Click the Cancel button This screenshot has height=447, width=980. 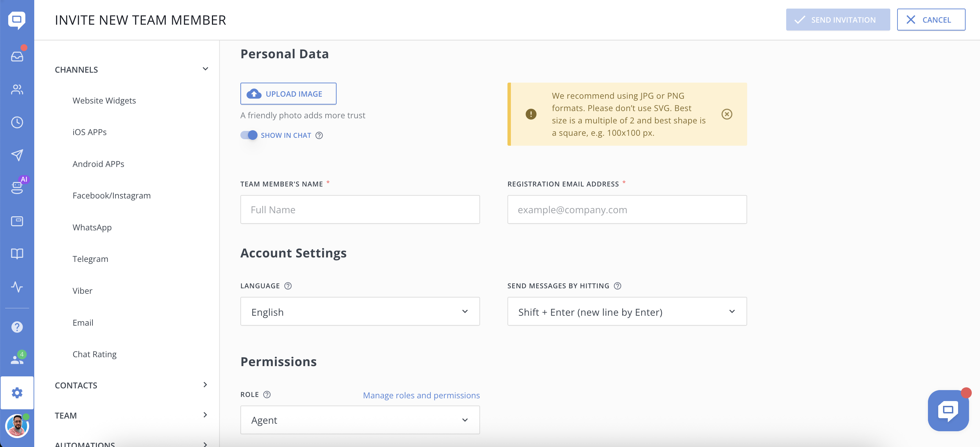coord(931,20)
